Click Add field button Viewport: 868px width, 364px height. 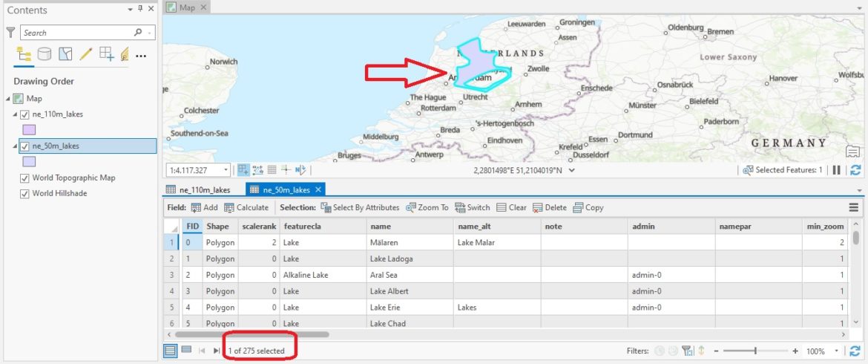pyautogui.click(x=204, y=208)
